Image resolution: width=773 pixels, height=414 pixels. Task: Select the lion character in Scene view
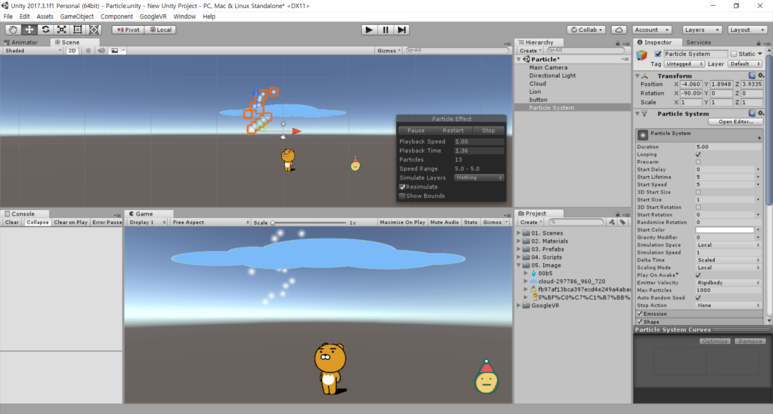(x=288, y=160)
